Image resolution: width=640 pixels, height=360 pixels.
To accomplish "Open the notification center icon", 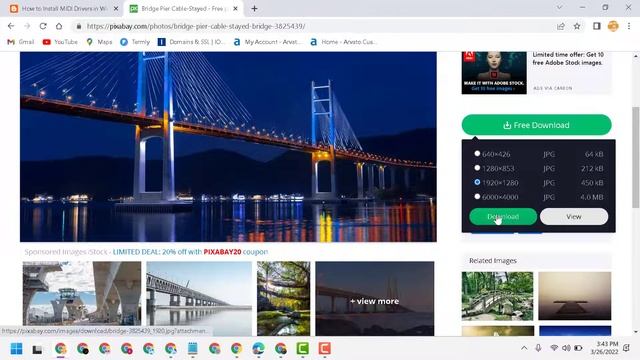I will pos(627,348).
